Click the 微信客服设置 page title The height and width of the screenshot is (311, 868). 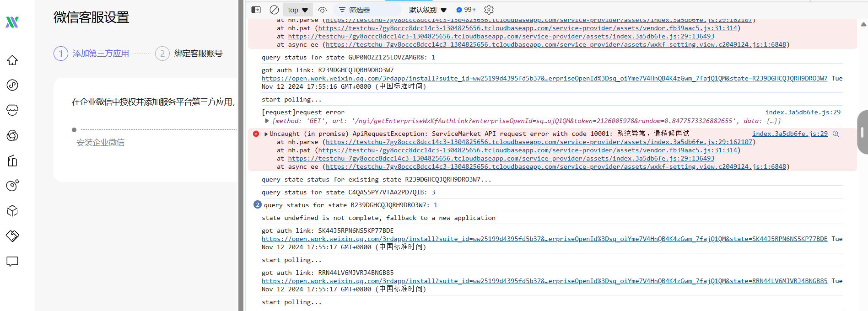[92, 17]
